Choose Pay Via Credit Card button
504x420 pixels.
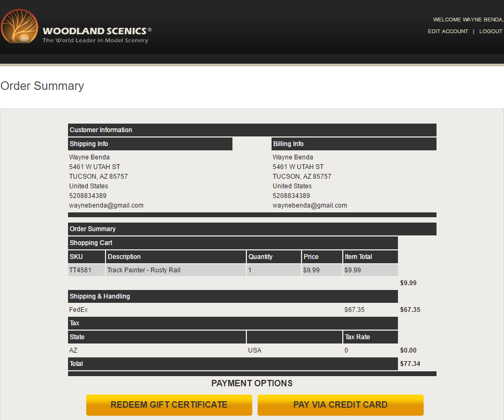pos(341,404)
